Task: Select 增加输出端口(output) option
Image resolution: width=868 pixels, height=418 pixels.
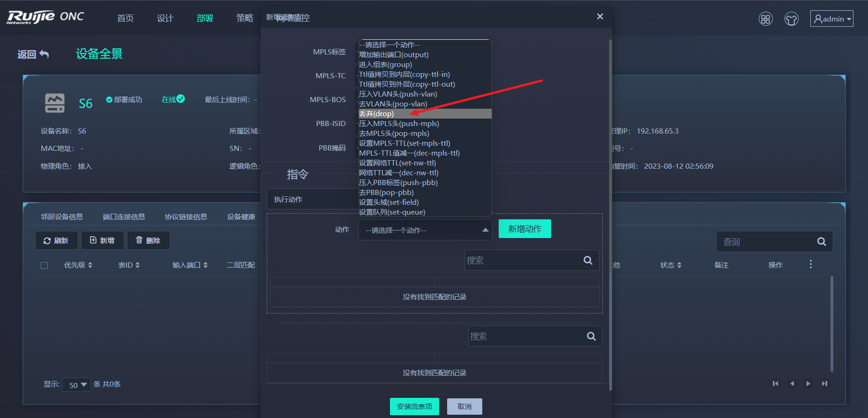Action: click(x=425, y=55)
